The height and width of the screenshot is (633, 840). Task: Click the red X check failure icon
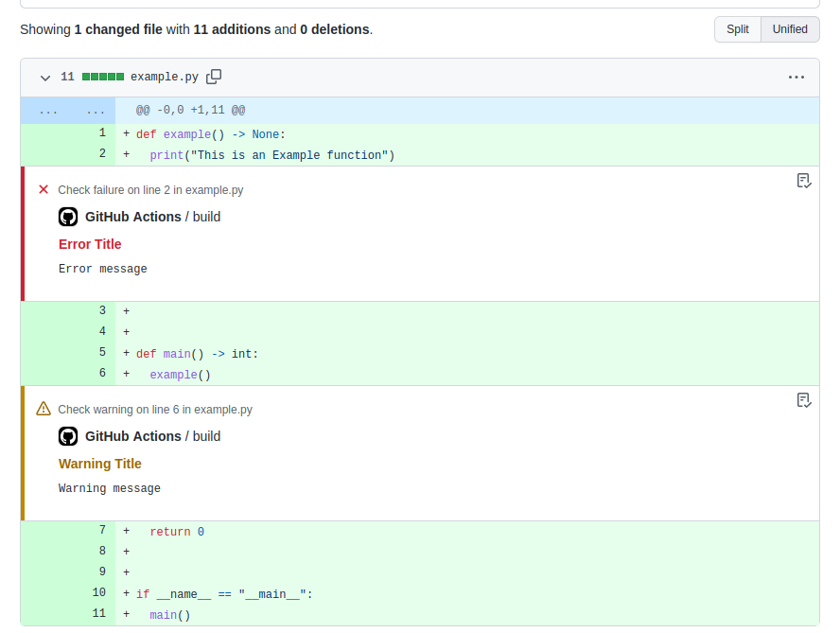[x=43, y=189]
